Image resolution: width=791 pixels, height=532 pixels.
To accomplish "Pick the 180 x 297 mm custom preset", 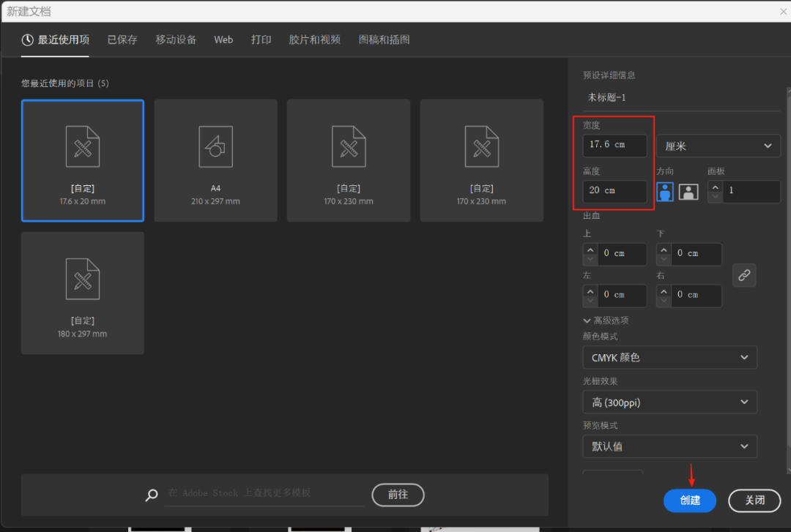I will coord(83,293).
